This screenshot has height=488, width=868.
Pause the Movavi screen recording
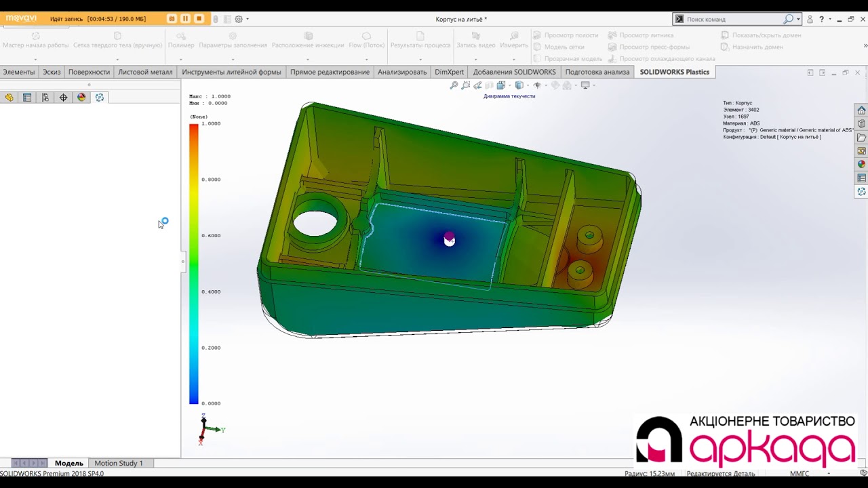point(185,19)
